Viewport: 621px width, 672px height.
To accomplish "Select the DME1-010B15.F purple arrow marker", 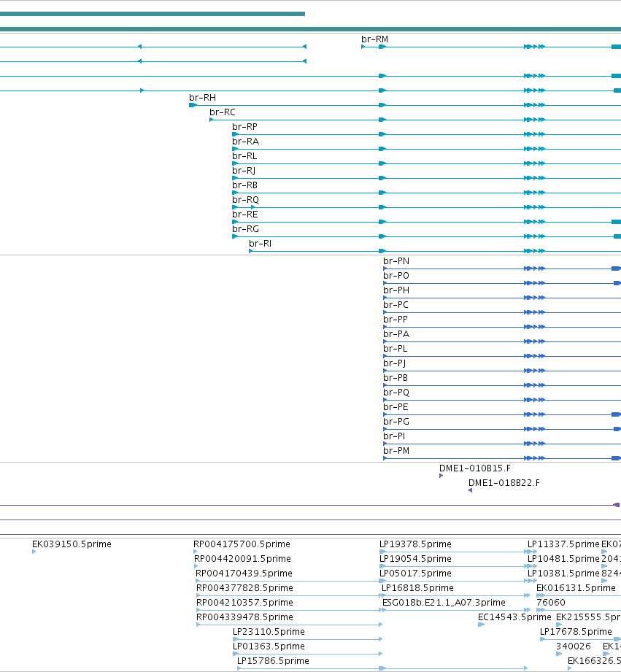I will click(x=441, y=476).
